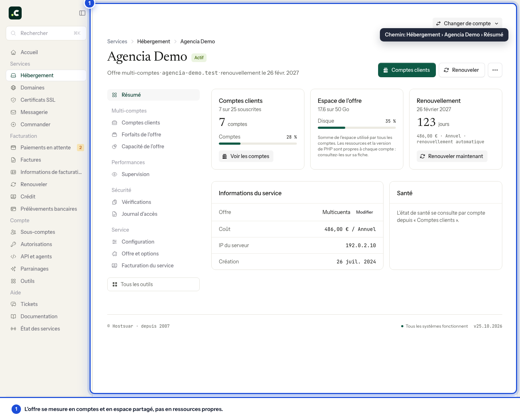Click the Disque 35 % progress bar
The height and width of the screenshot is (420, 520).
point(357,128)
